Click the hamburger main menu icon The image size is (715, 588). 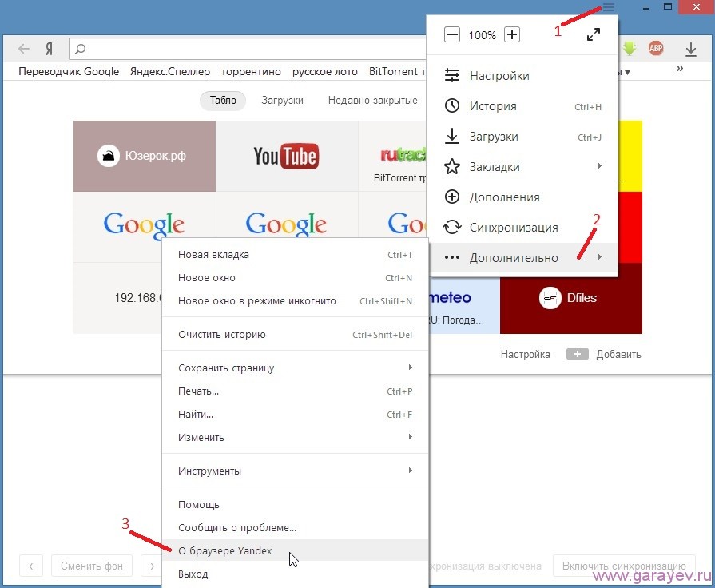pos(609,7)
